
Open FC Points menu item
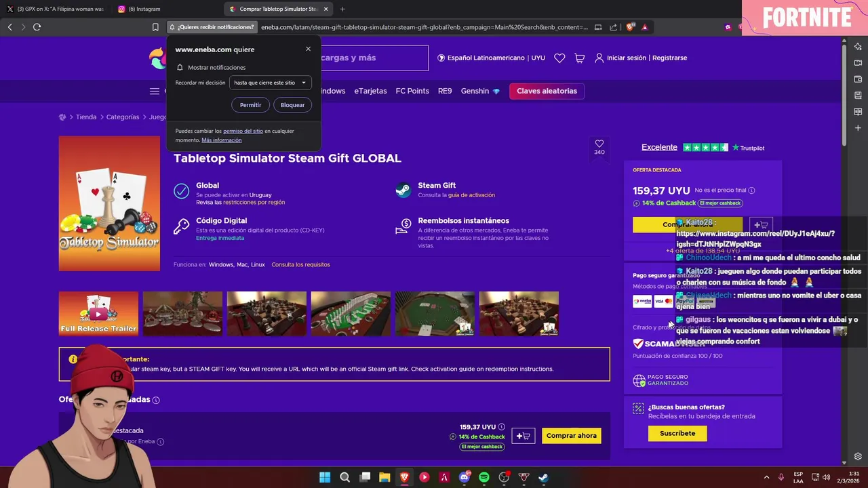(x=412, y=91)
